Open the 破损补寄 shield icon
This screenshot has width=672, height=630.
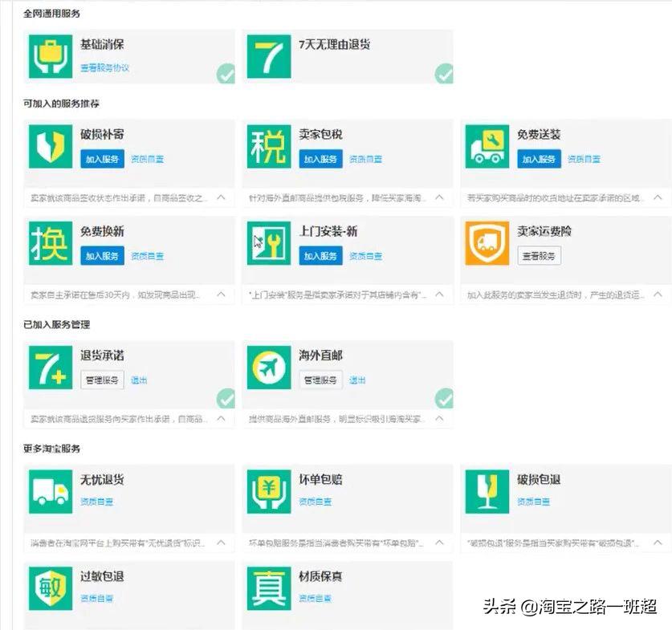[x=50, y=149]
